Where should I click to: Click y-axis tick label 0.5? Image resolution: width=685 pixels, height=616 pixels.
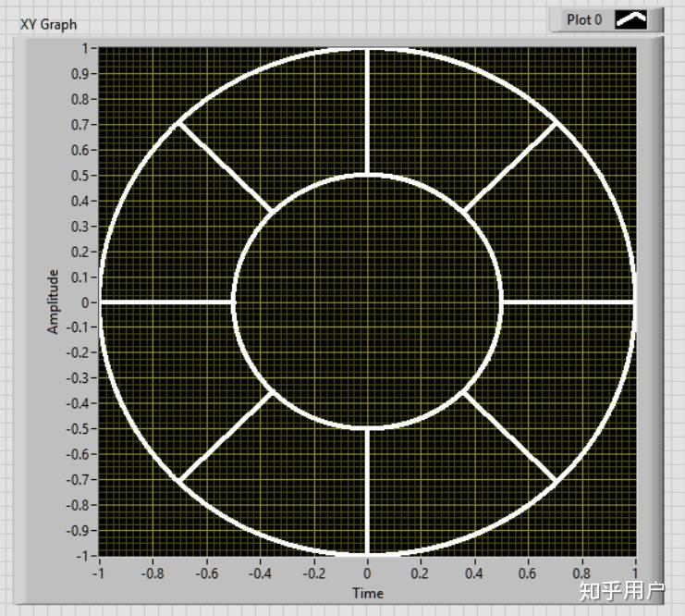click(x=80, y=176)
